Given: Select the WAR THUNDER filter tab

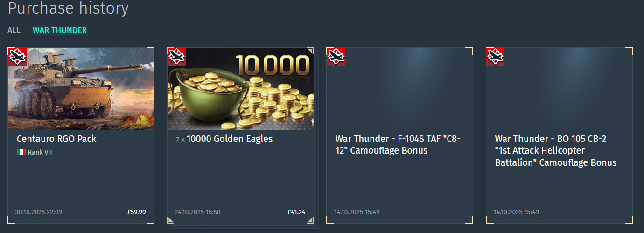Looking at the screenshot, I should coord(60,30).
